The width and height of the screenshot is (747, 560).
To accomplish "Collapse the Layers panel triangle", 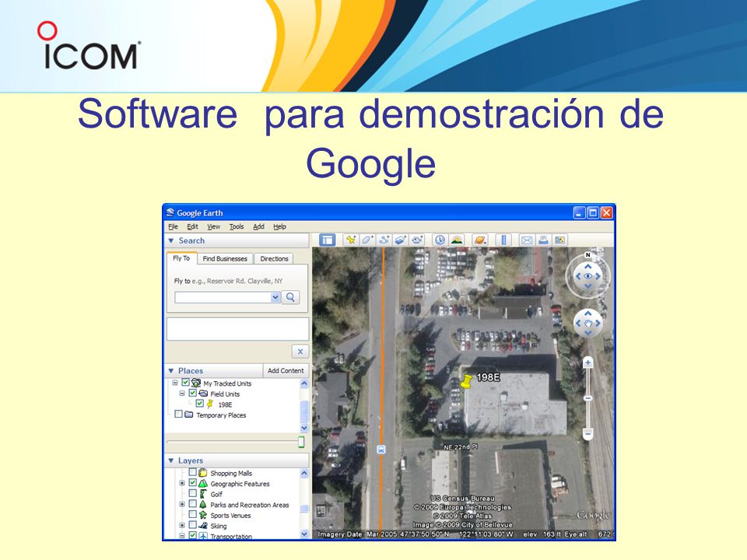I will click(x=171, y=461).
